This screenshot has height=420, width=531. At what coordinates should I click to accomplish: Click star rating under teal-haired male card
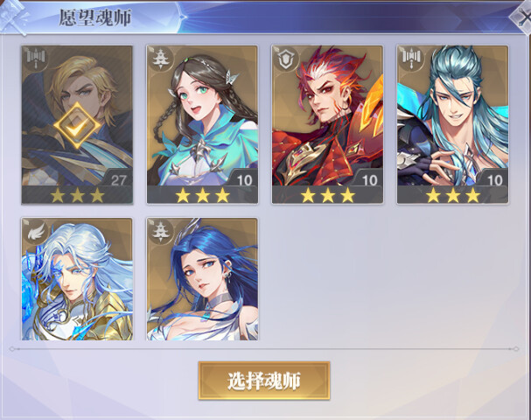point(453,195)
